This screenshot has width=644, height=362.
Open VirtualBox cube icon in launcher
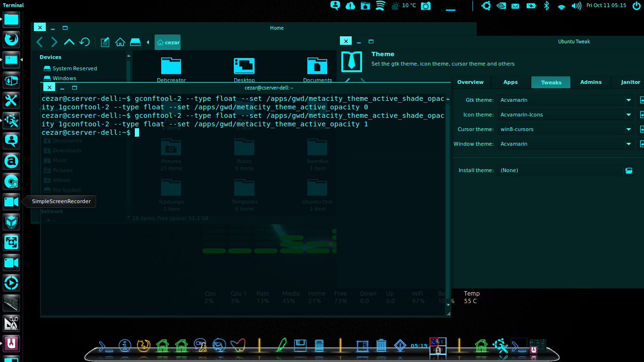[11, 222]
